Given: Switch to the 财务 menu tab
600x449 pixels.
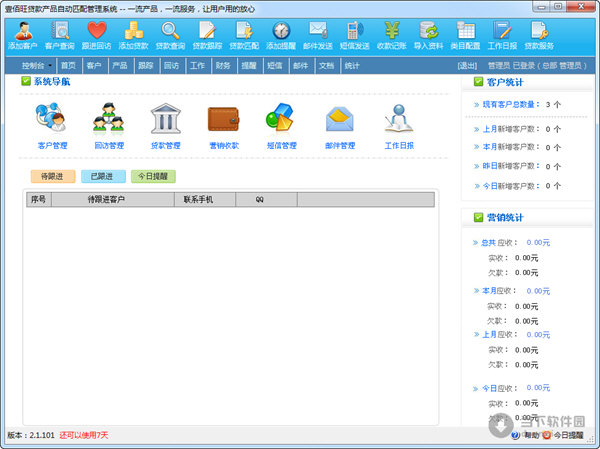Looking at the screenshot, I should 222,65.
